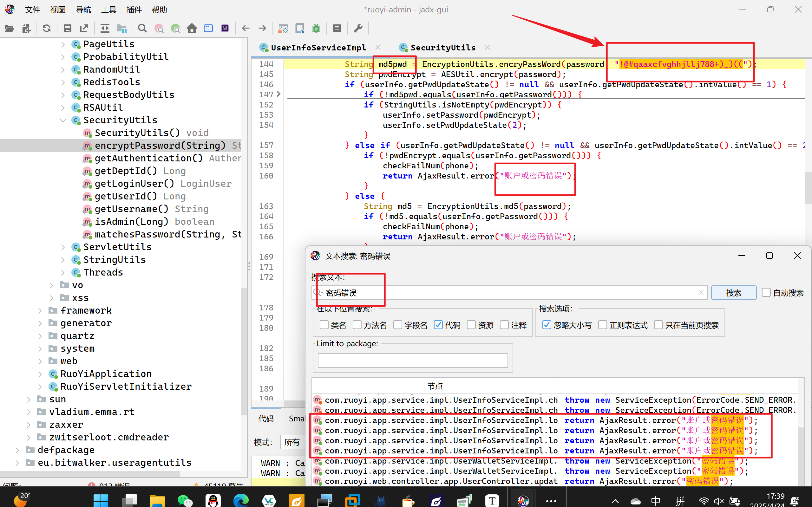Image resolution: width=812 pixels, height=507 pixels.
Task: Expand the framework package folder
Action: click(x=40, y=310)
